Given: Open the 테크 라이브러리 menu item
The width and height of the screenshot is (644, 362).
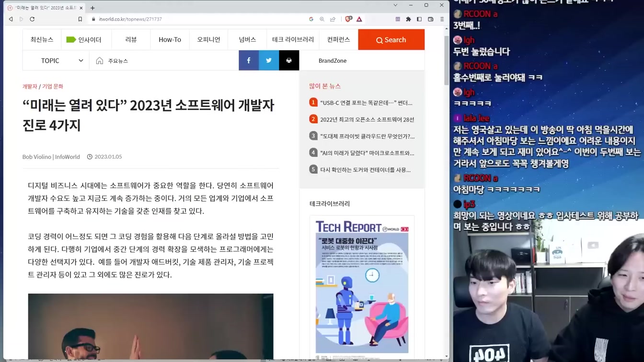Looking at the screenshot, I should 293,40.
